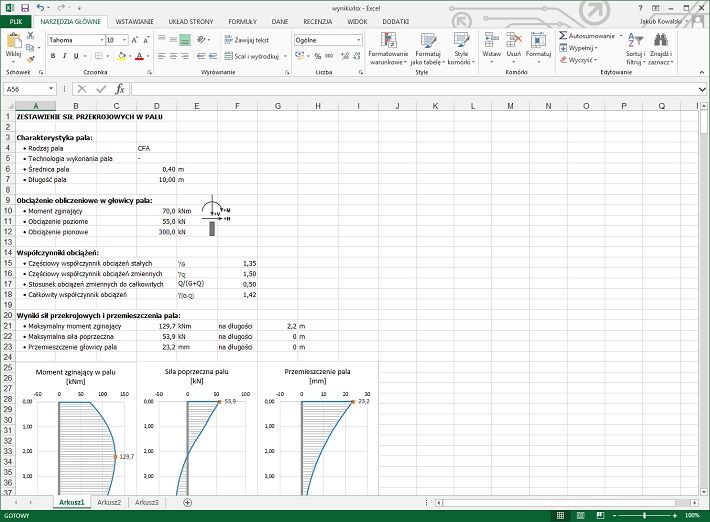The image size is (710, 522).
Task: Open Excel help question mark
Action: (x=640, y=8)
